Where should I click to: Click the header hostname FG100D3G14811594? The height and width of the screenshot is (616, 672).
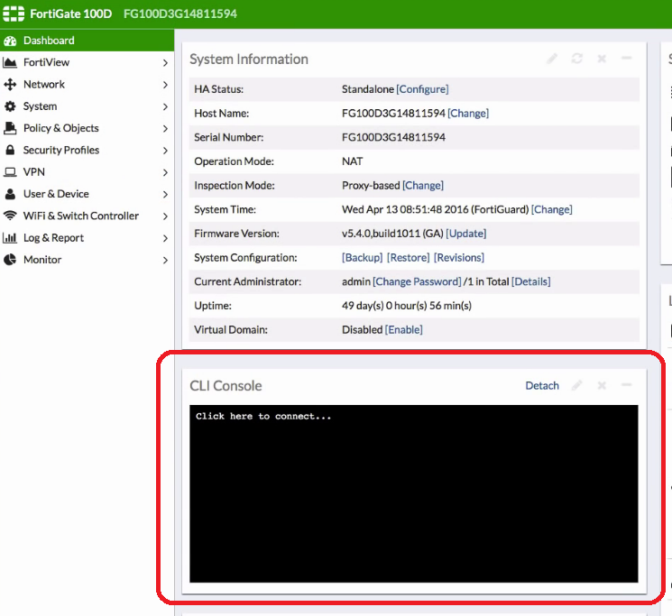point(180,14)
